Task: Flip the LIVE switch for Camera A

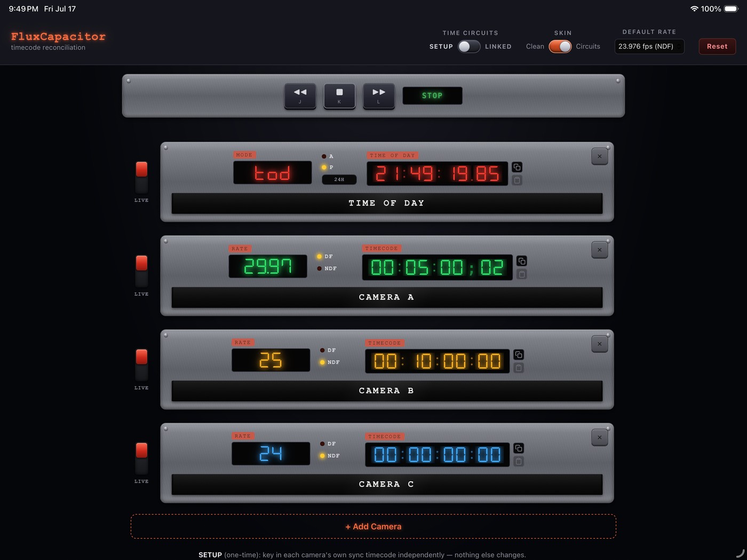Action: click(141, 271)
